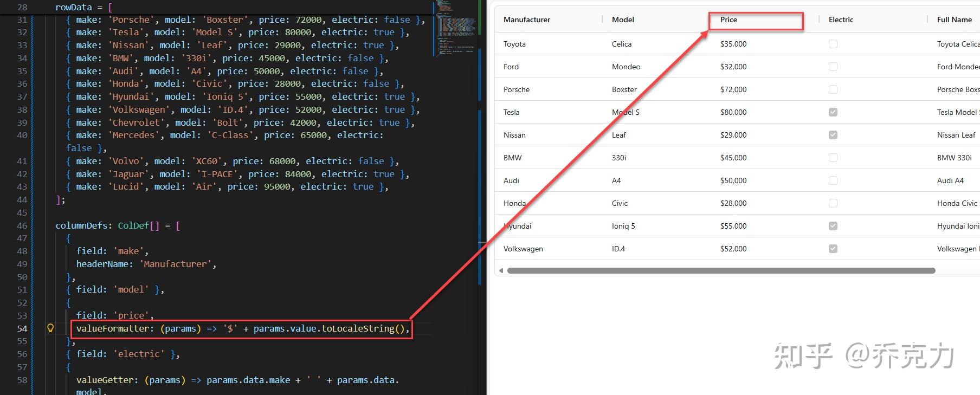Click 'rowData' in the code on line 28
Image resolution: width=980 pixels, height=395 pixels.
point(74,8)
